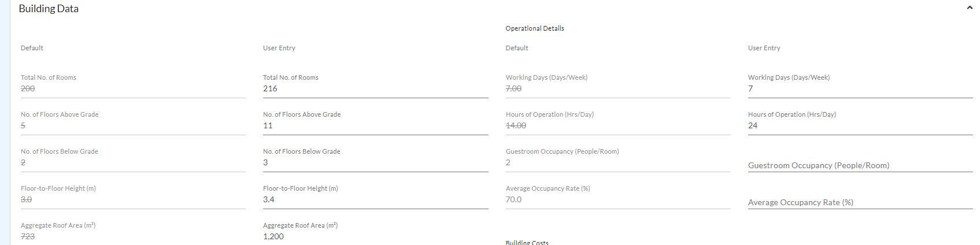Edit user entry Floor-to-Floor Height field
Screen dimensions: 980x245
pos(375,200)
